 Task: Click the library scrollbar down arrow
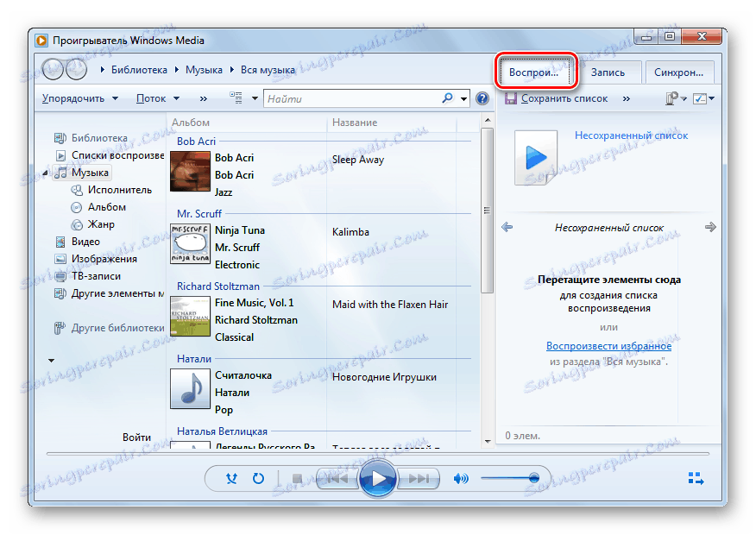(x=488, y=442)
